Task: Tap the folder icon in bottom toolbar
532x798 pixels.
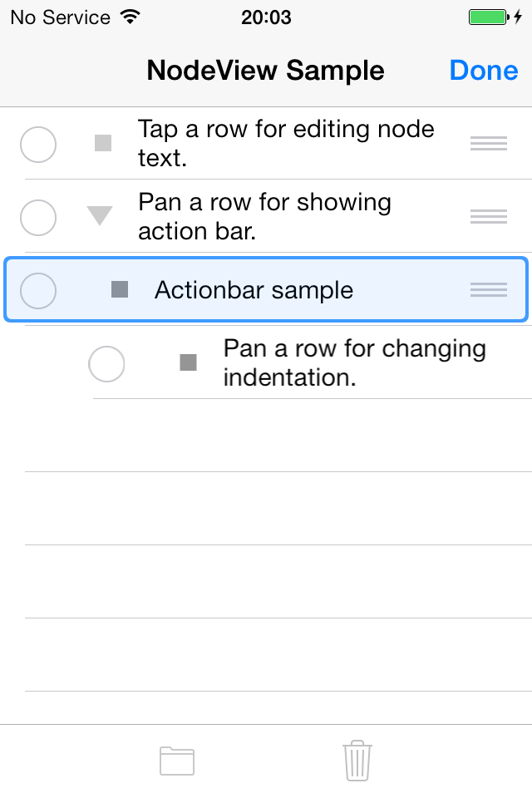Action: coord(177,761)
